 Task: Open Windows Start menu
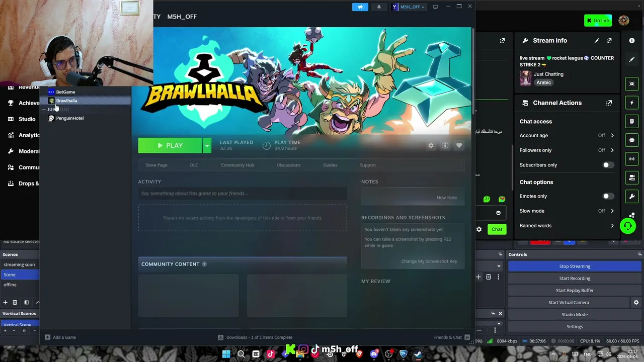[x=226, y=354]
